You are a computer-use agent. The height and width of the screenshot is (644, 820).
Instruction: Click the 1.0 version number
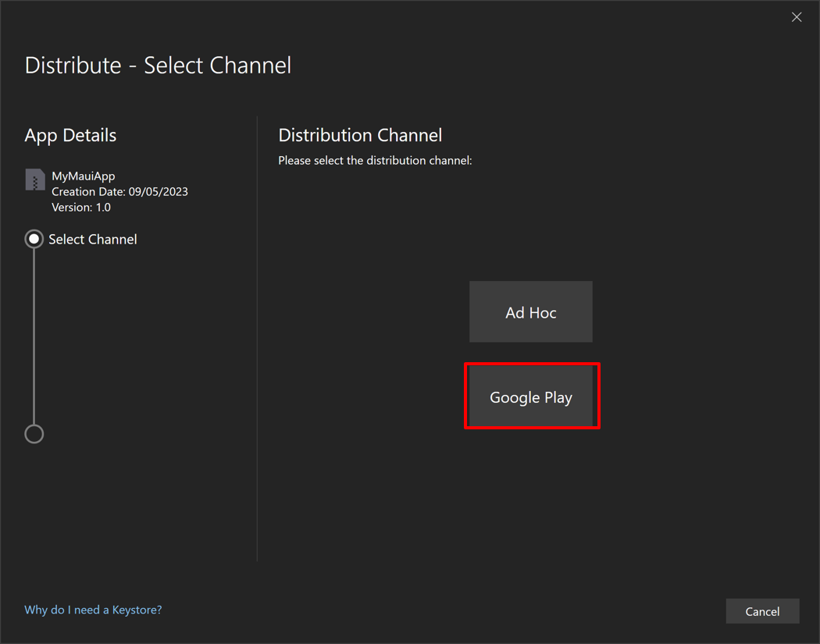[x=103, y=208]
